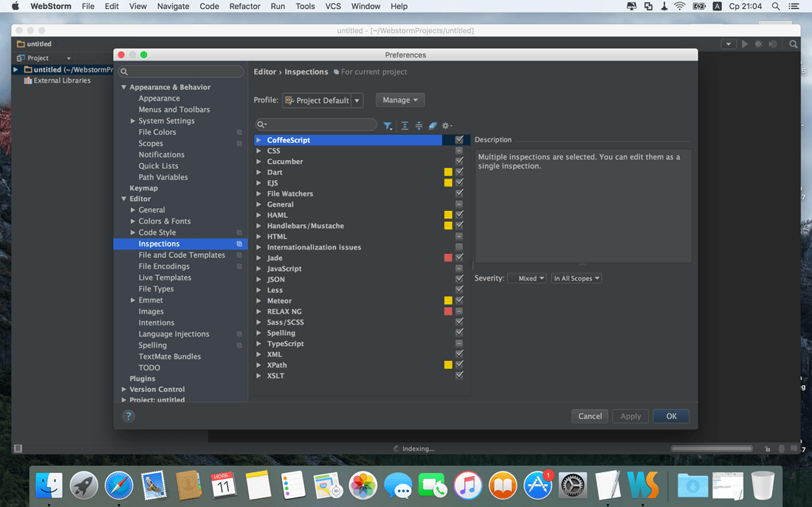Open the VCS menu
The width and height of the screenshot is (812, 507).
[333, 6]
